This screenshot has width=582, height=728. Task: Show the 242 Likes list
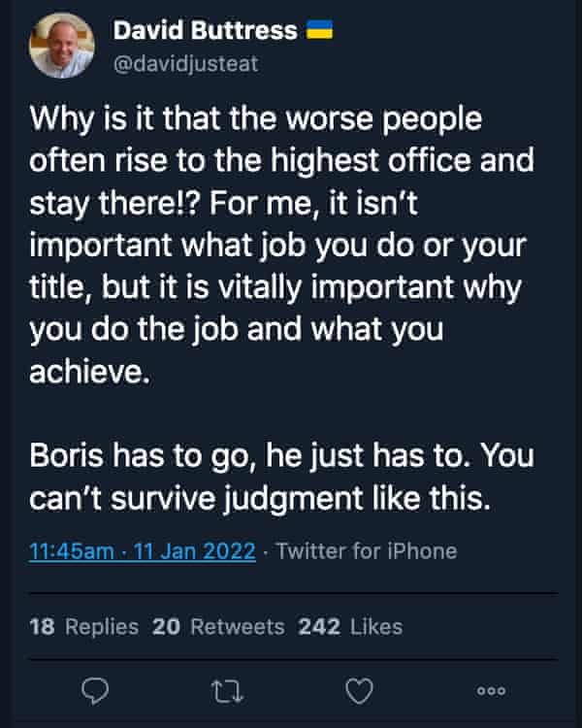coord(350,626)
